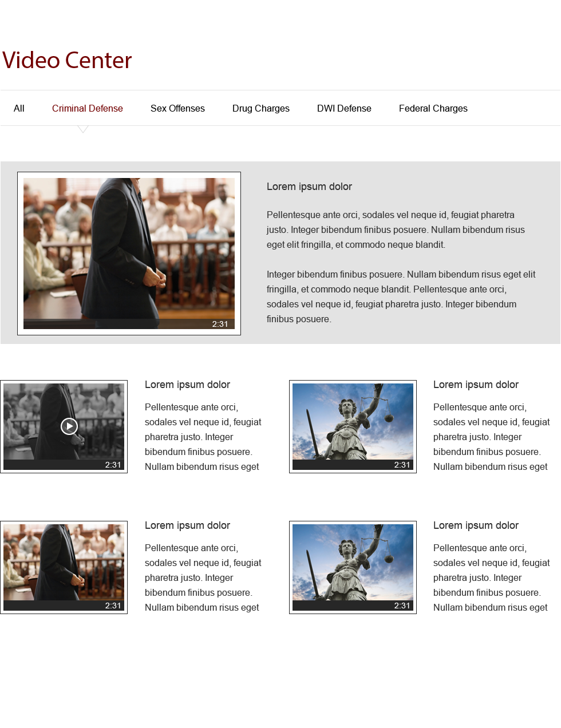Image resolution: width=561 pixels, height=728 pixels.
Task: Click the triangle indicator under Criminal Defense
Action: pyautogui.click(x=83, y=129)
